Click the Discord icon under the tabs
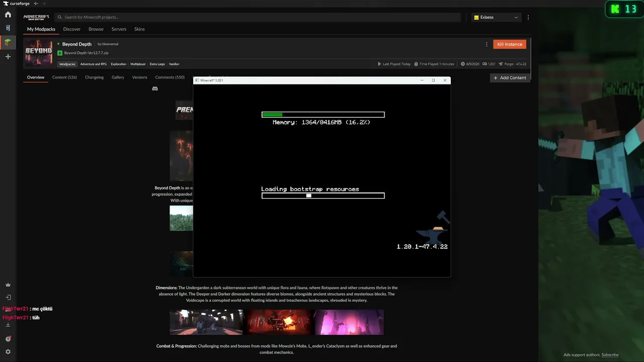The image size is (644, 362). click(155, 88)
